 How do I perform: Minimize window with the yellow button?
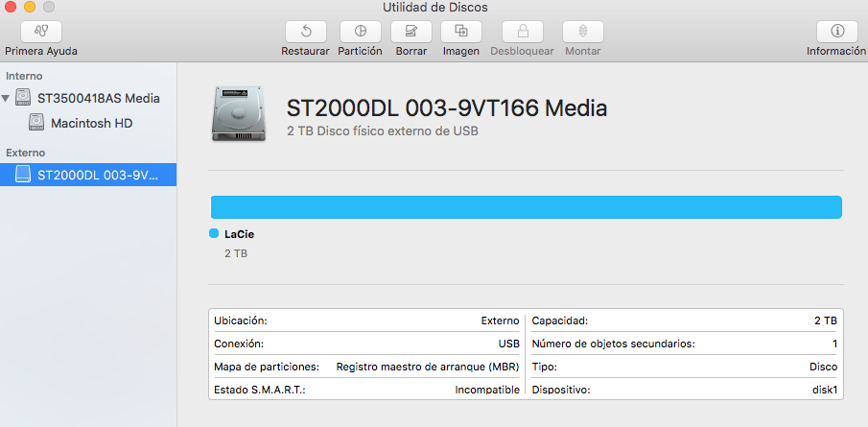click(x=30, y=8)
